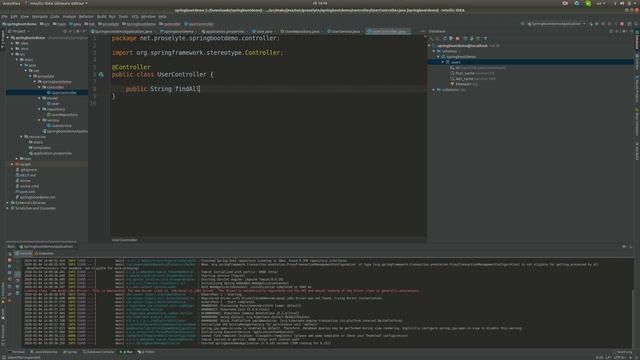Switch to application.properties editor tab
The width and height of the screenshot is (640, 360).
(223, 31)
